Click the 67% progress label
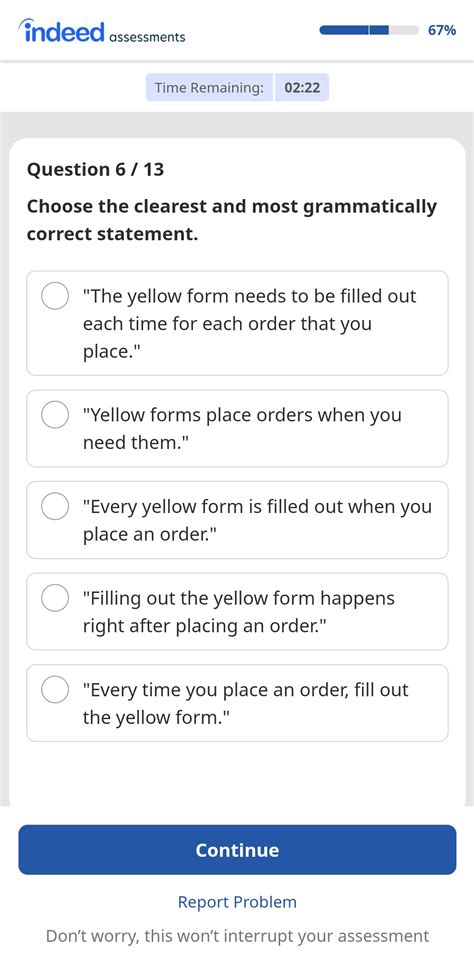The height and width of the screenshot is (962, 474). coord(442,30)
